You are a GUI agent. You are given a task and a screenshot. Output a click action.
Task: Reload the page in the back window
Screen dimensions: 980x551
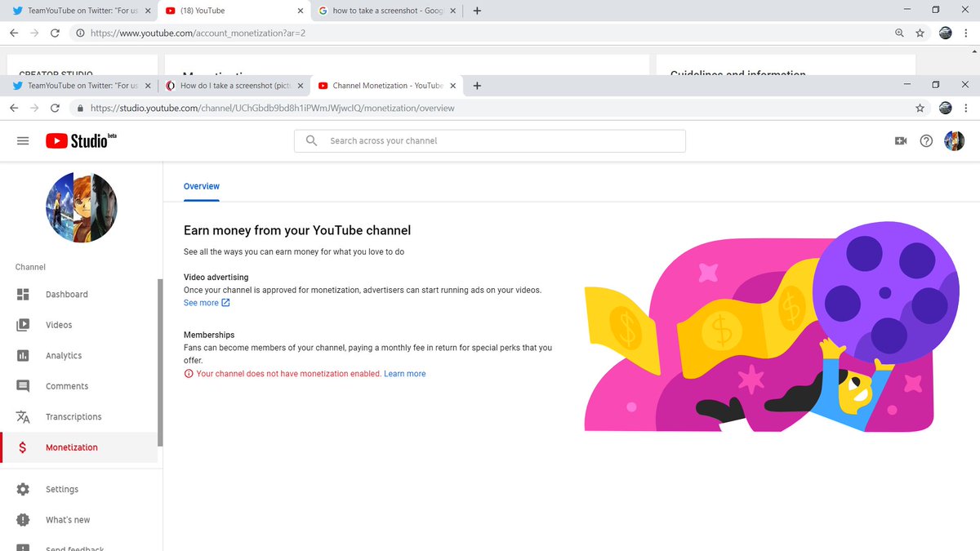(x=55, y=33)
